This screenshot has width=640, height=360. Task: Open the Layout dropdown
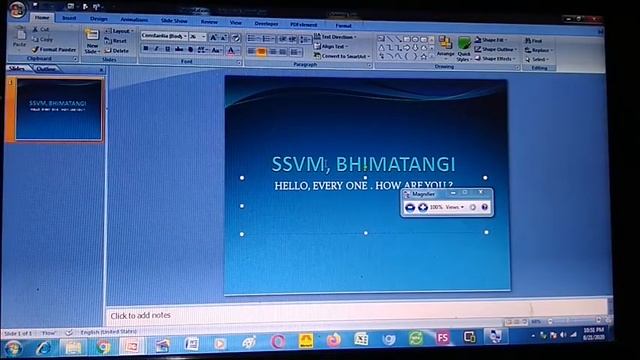[x=119, y=31]
